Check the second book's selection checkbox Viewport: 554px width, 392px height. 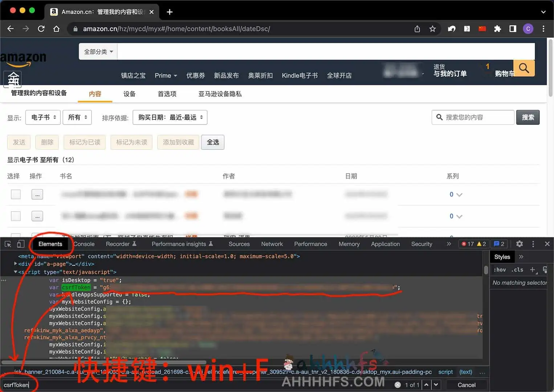pyautogui.click(x=16, y=216)
